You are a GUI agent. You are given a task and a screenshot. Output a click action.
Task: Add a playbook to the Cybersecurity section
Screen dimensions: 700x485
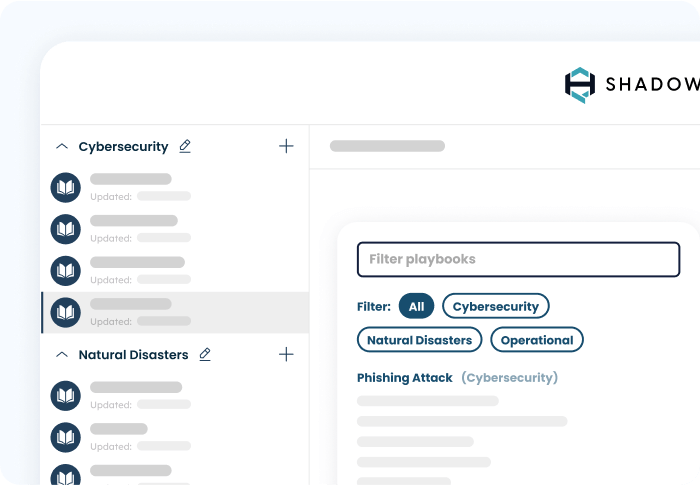click(286, 146)
